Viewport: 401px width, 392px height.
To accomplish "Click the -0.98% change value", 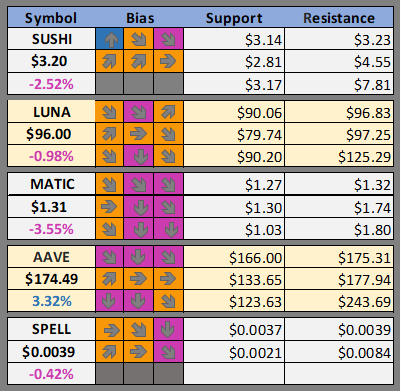I will (51, 156).
